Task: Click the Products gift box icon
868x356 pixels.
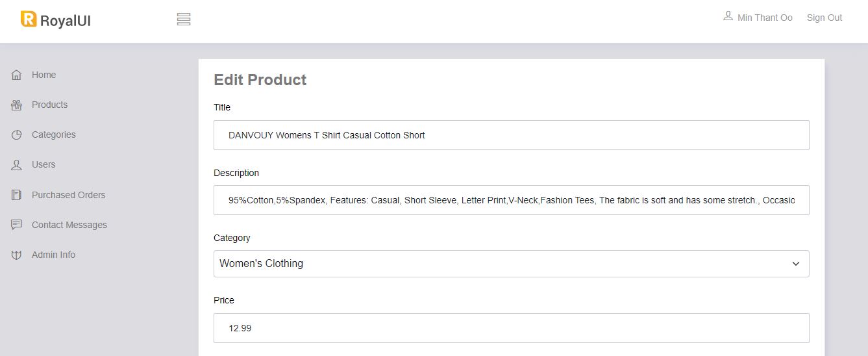Action: click(17, 105)
